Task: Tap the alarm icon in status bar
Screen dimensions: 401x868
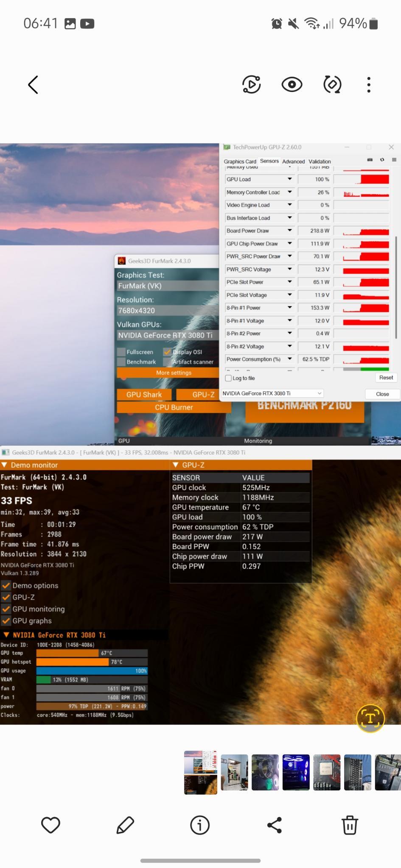Action: tap(277, 24)
